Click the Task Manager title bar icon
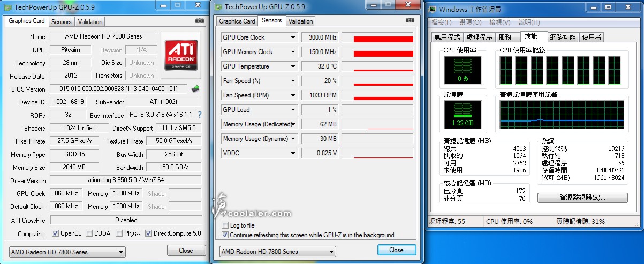The height and width of the screenshot is (264, 644). pos(431,9)
